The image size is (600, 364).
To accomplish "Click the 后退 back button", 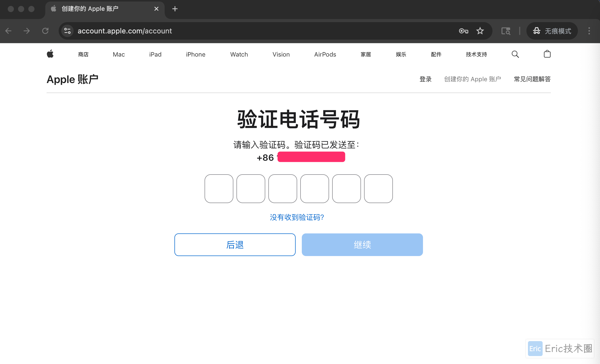I will pyautogui.click(x=235, y=245).
